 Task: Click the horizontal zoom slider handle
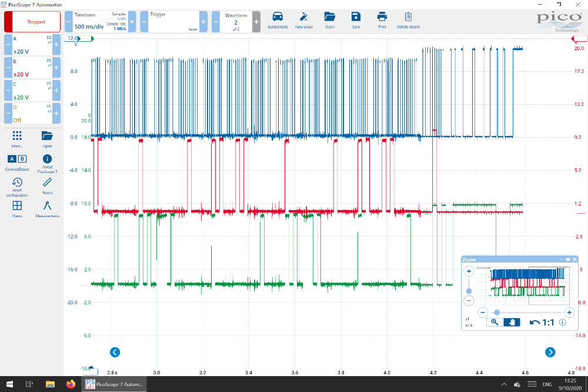tap(497, 312)
